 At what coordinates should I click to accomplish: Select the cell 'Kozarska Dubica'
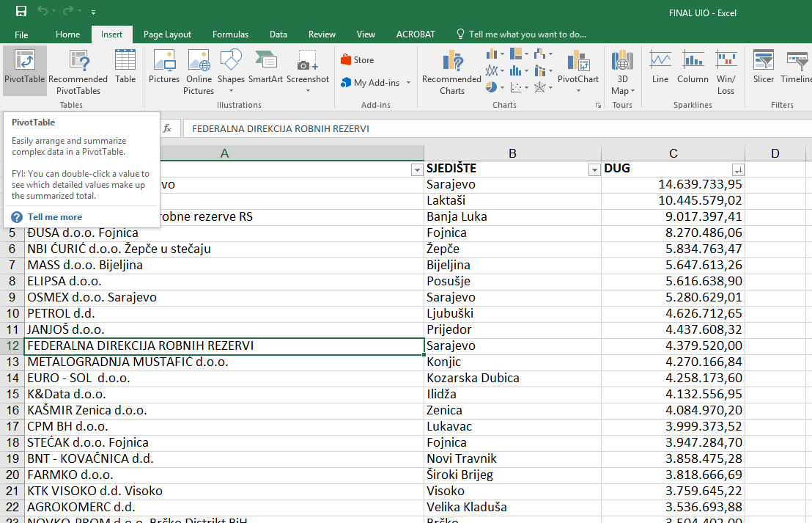tap(512, 378)
